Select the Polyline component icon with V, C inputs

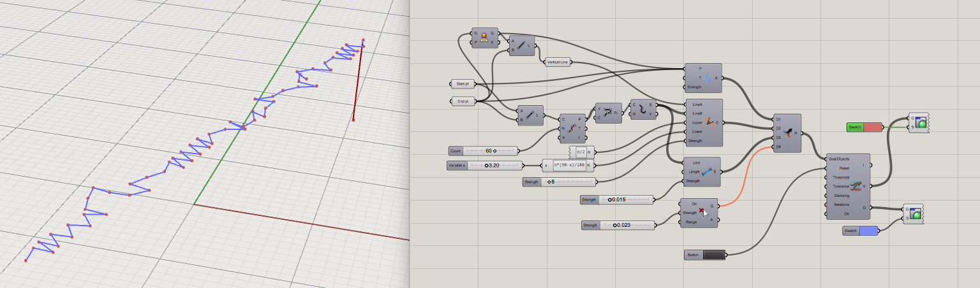click(607, 113)
